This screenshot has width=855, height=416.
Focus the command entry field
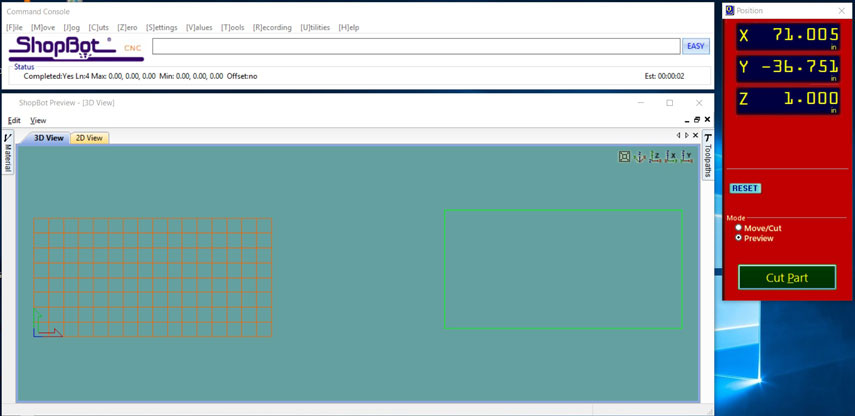coord(416,46)
